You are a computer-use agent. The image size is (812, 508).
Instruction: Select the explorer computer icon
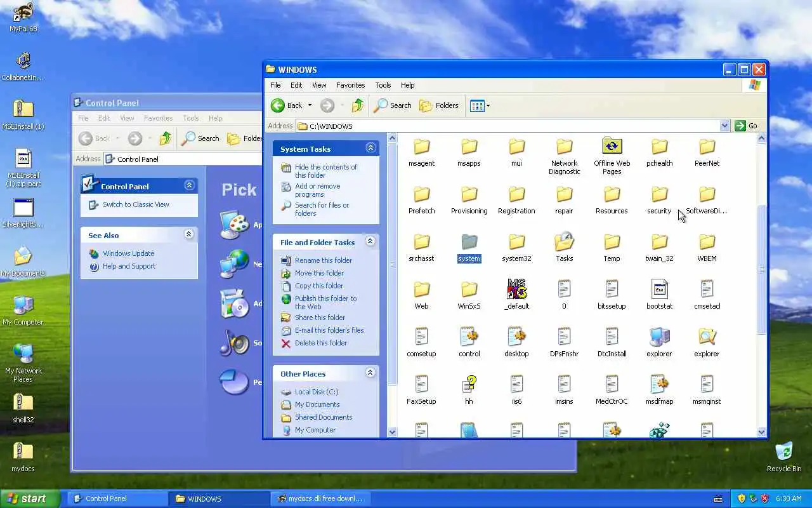(659, 338)
